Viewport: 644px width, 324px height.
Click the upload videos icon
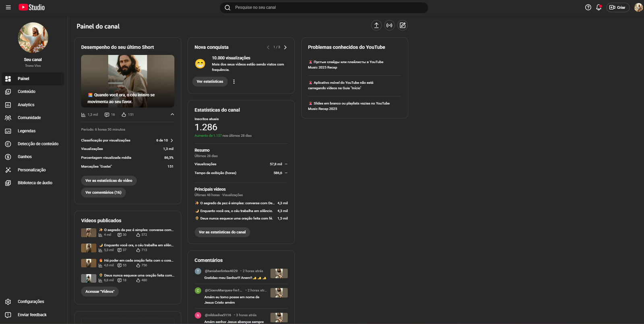pos(376,25)
